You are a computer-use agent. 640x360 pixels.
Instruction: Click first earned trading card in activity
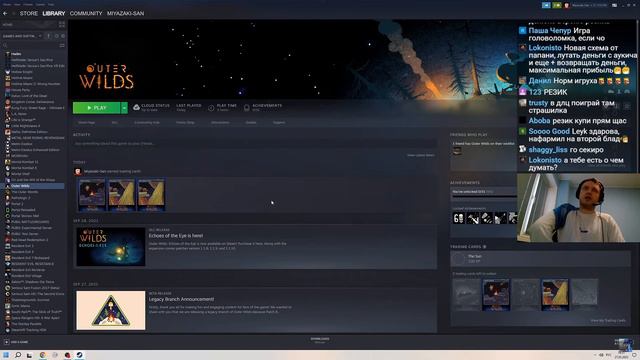click(92, 195)
